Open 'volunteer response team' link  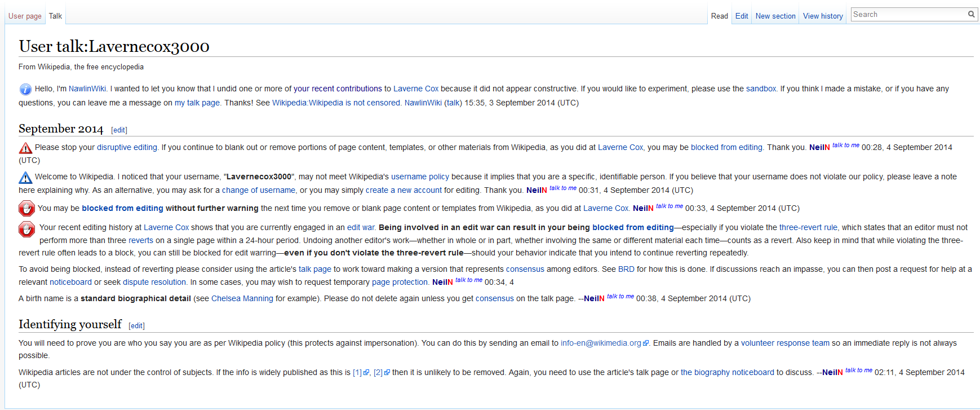pos(785,343)
